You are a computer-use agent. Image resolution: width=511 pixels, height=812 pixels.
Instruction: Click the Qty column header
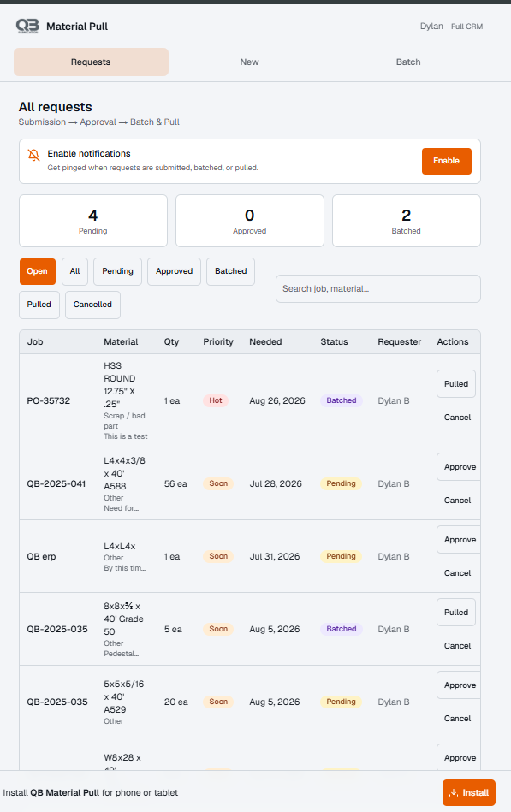(171, 341)
